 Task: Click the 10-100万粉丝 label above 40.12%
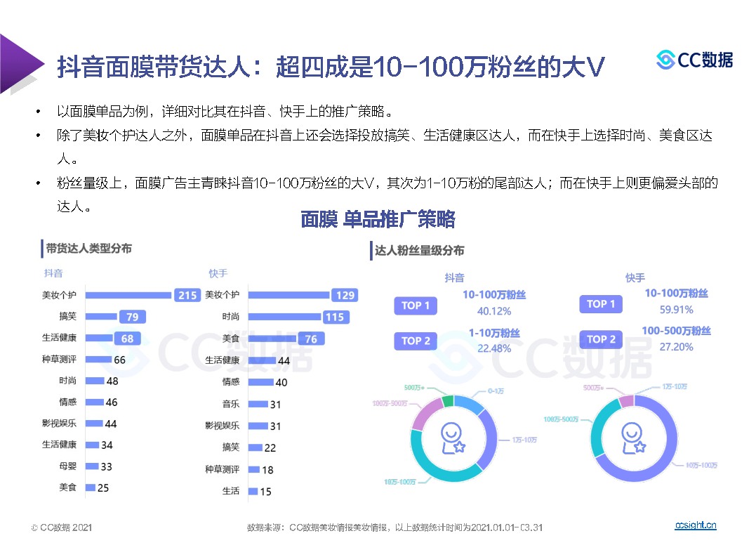(494, 295)
